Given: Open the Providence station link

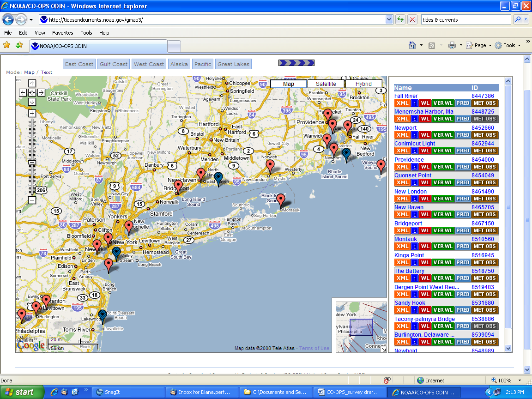Looking at the screenshot, I should click(409, 159).
